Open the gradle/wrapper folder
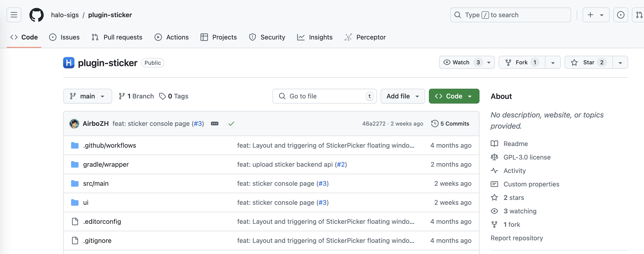The image size is (644, 254). tap(106, 164)
